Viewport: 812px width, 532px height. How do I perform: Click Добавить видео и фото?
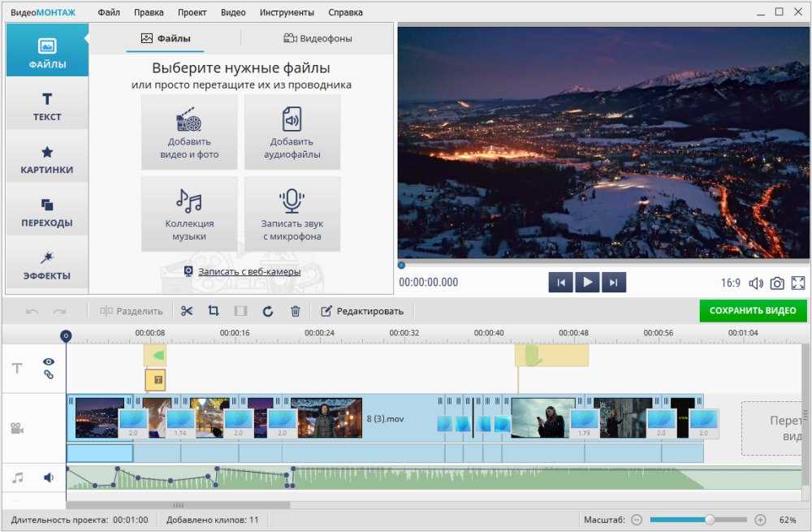click(189, 132)
